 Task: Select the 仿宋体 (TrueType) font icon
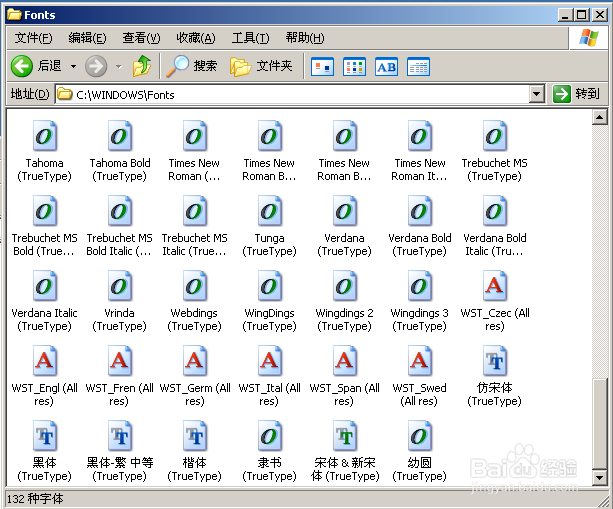pos(495,361)
